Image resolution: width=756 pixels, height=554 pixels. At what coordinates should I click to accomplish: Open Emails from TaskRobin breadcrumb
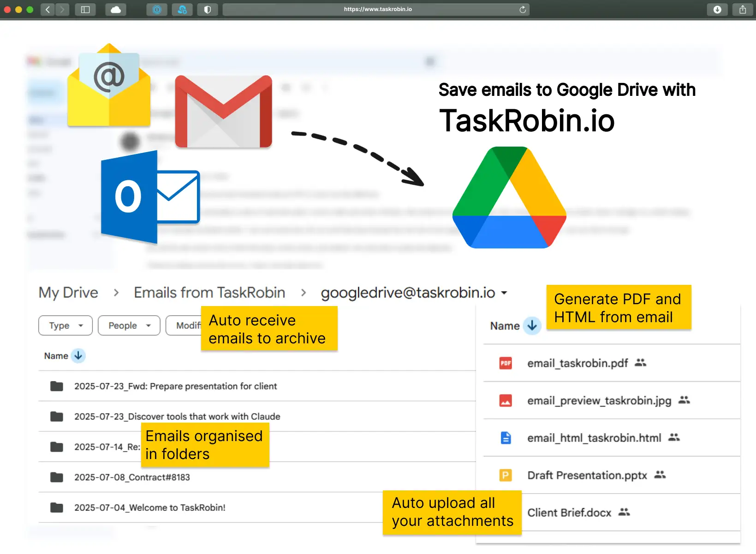click(209, 293)
